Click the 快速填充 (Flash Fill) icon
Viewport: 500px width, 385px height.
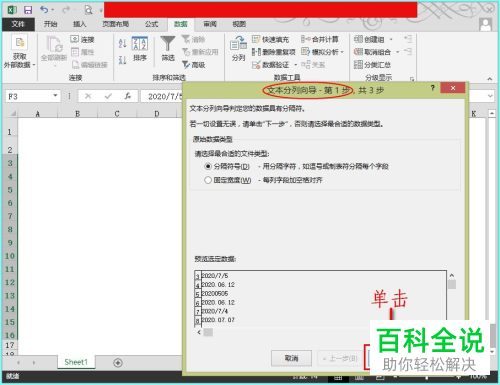(x=256, y=39)
